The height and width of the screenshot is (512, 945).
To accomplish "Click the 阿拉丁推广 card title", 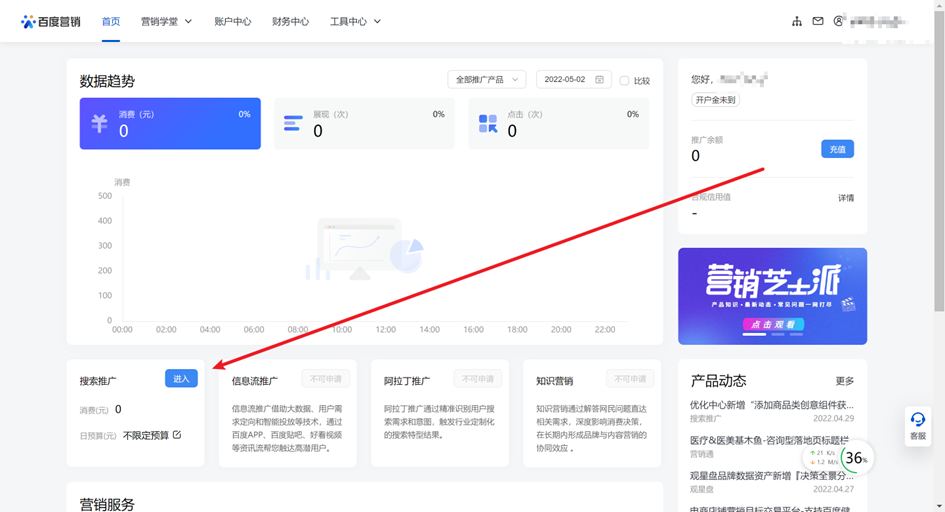I will [407, 381].
